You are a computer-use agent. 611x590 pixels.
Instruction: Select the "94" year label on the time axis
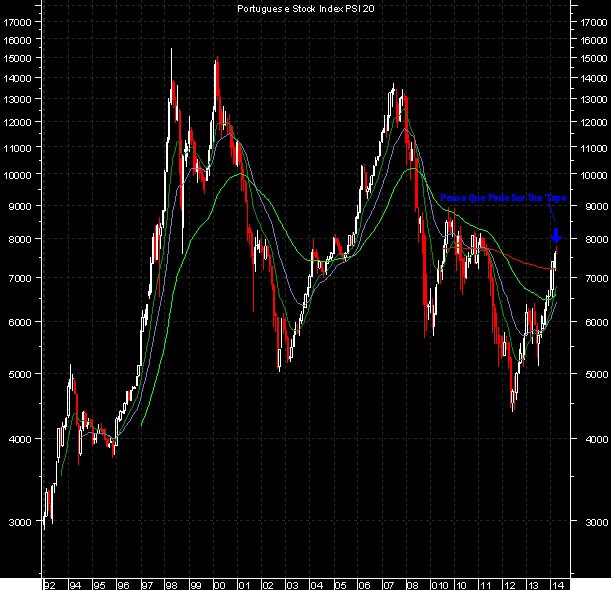[75, 585]
